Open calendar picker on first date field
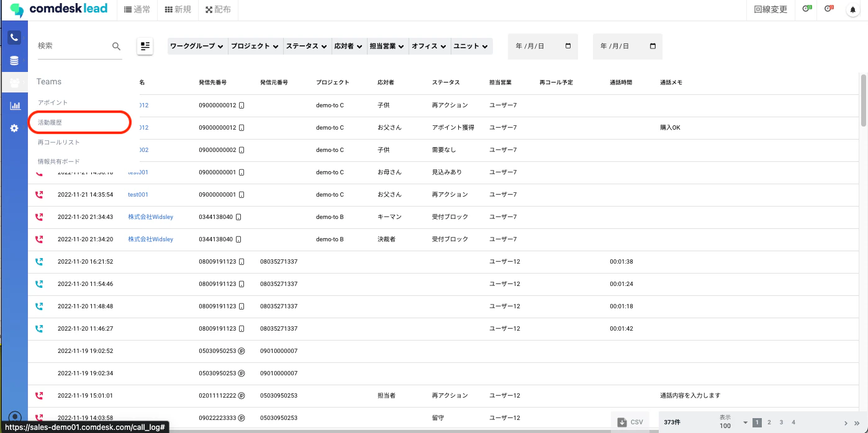 tap(568, 46)
